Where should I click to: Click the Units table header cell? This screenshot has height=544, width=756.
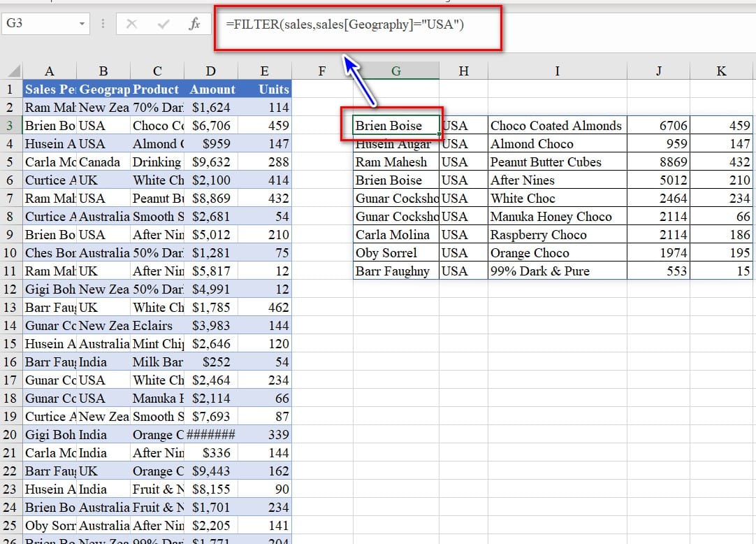(265, 90)
